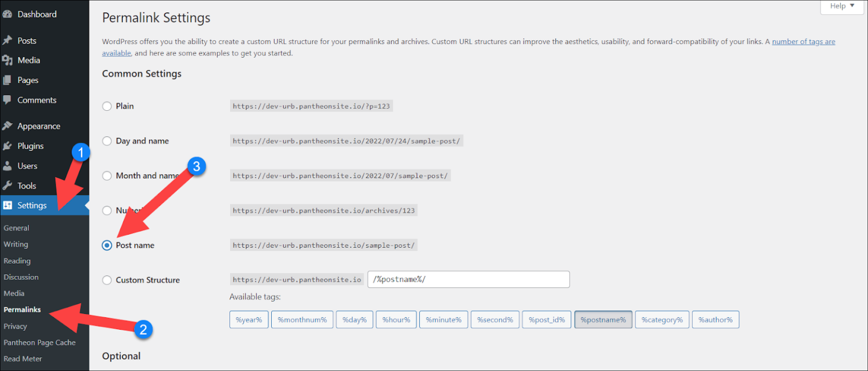
Task: Open the Media library icon
Action: pyautogui.click(x=7, y=60)
